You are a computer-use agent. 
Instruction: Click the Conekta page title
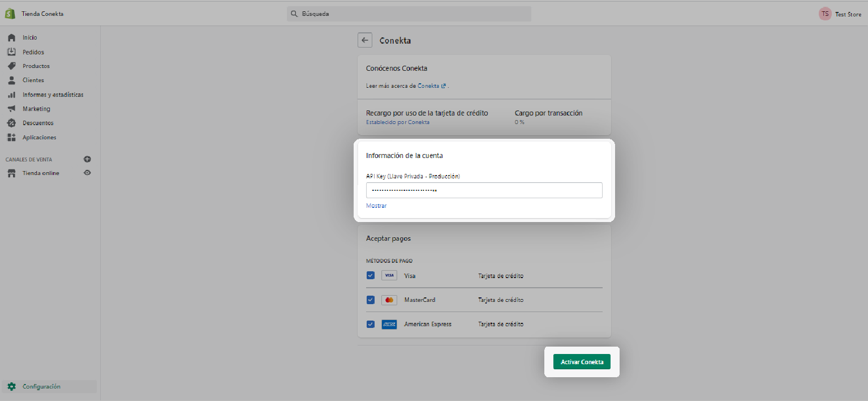[x=395, y=41]
